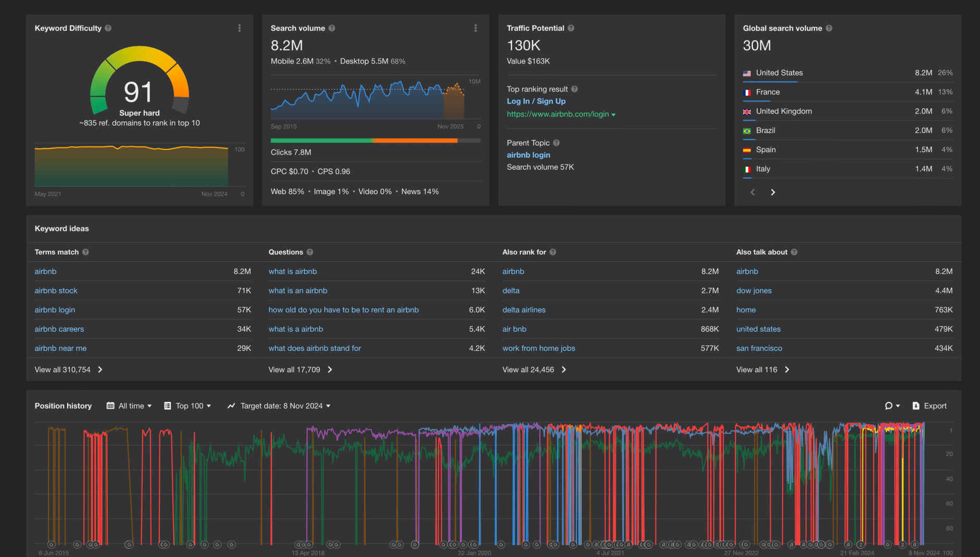980x557 pixels.
Task: Open the delta airlines keyword
Action: (524, 310)
